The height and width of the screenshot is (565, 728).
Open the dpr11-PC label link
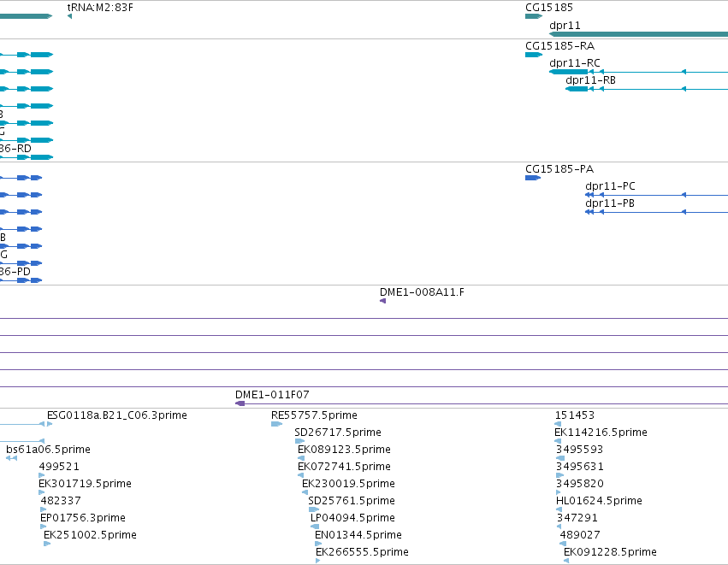[x=610, y=186]
